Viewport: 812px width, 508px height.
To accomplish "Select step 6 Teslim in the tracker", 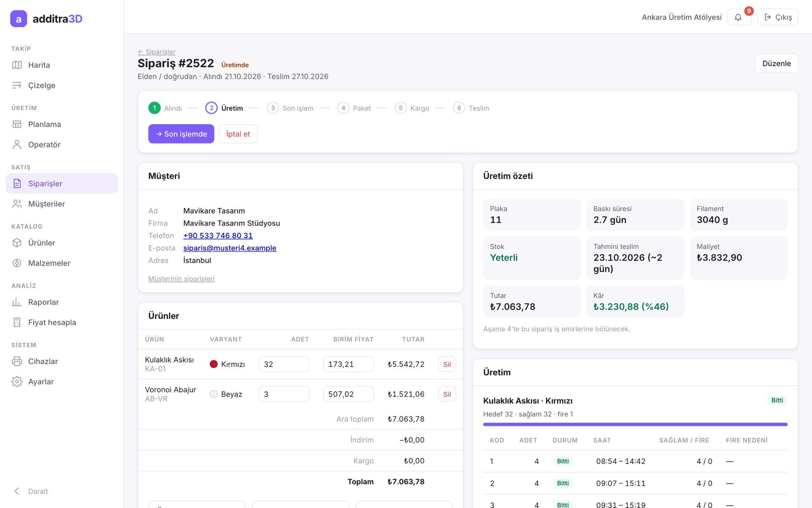I will [471, 108].
